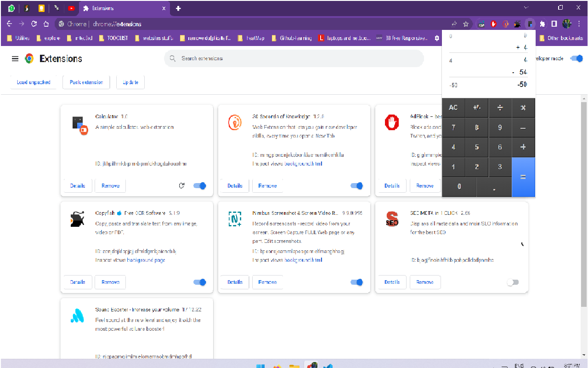
Task: Turn off Developer mode switch
Action: coord(576,58)
